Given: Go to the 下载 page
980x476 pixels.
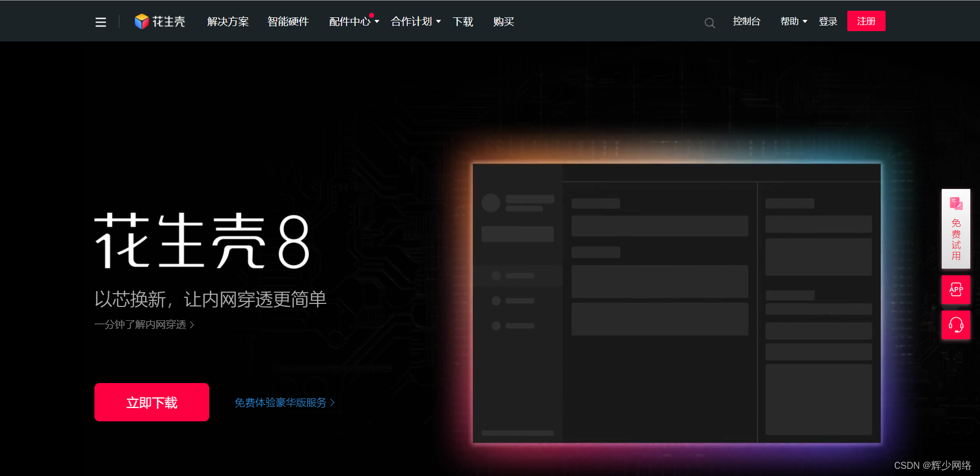Looking at the screenshot, I should [463, 21].
